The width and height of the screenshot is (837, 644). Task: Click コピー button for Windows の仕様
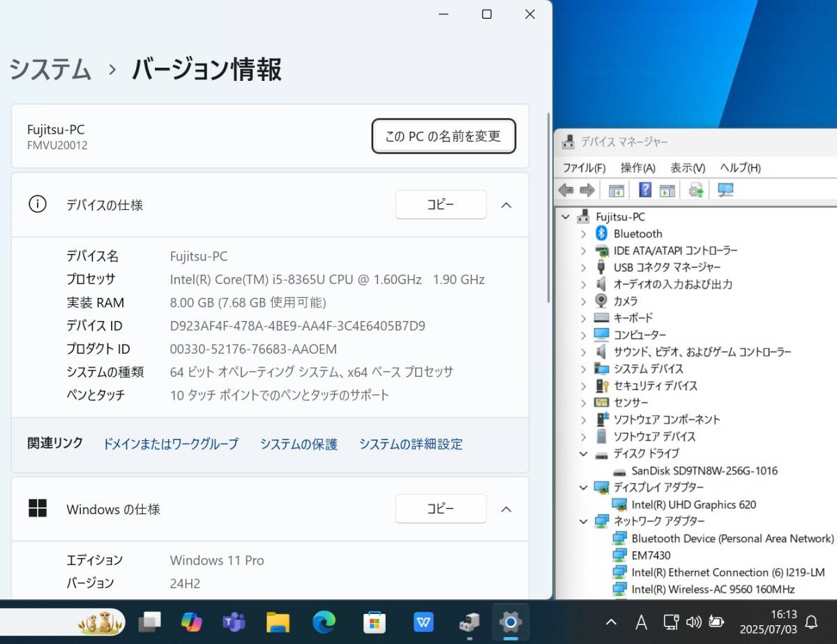[x=441, y=509]
